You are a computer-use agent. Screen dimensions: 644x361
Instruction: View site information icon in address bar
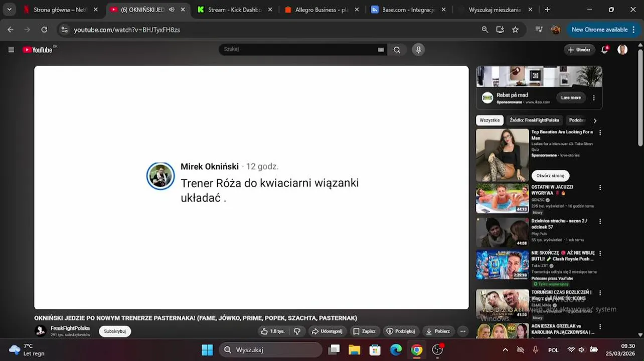(64, 30)
